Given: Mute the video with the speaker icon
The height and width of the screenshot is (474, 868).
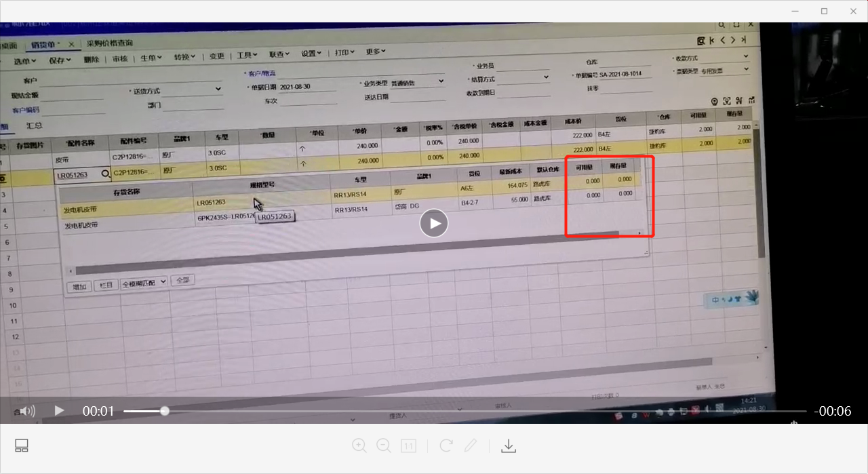Looking at the screenshot, I should click(27, 411).
